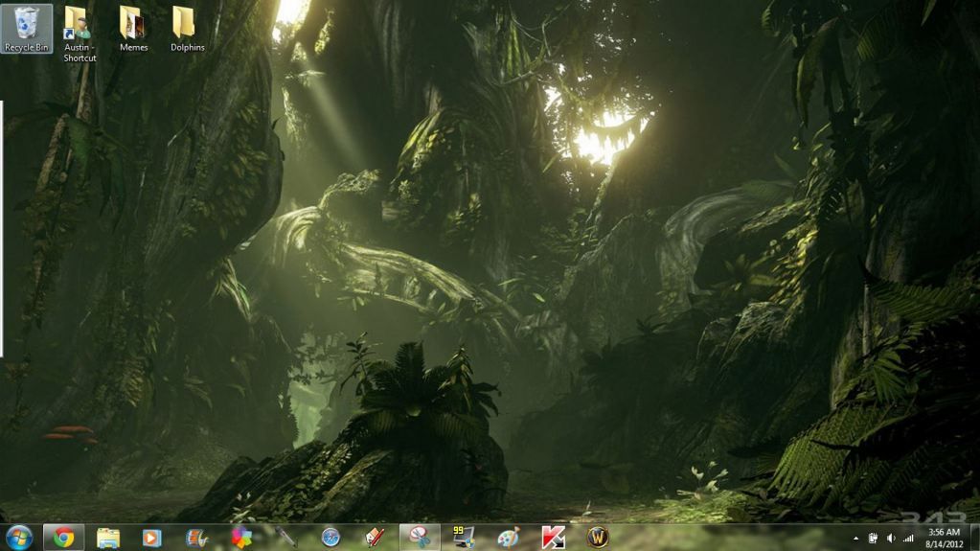
Task: Click the power plug battery tray icon
Action: tap(873, 539)
